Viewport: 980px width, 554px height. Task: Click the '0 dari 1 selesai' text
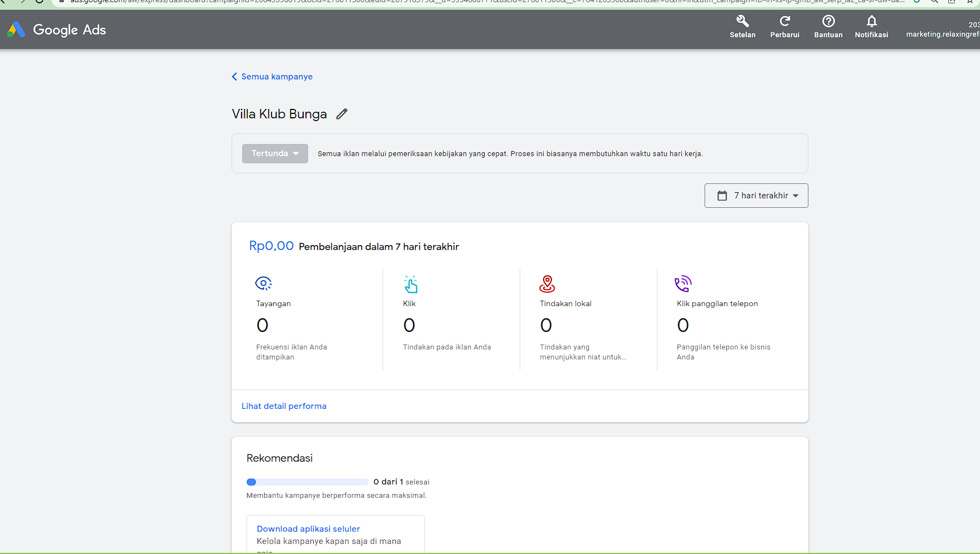(401, 482)
